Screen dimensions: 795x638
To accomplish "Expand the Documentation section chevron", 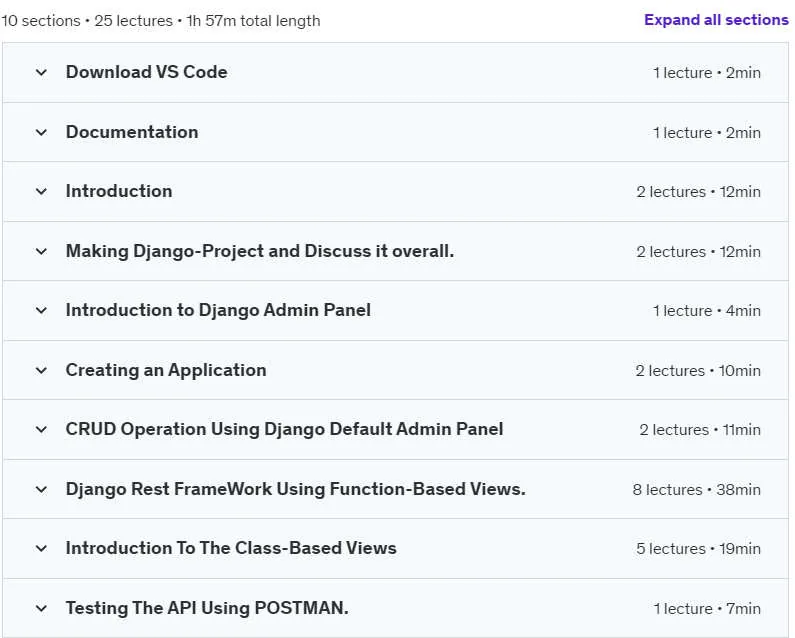I will point(42,132).
